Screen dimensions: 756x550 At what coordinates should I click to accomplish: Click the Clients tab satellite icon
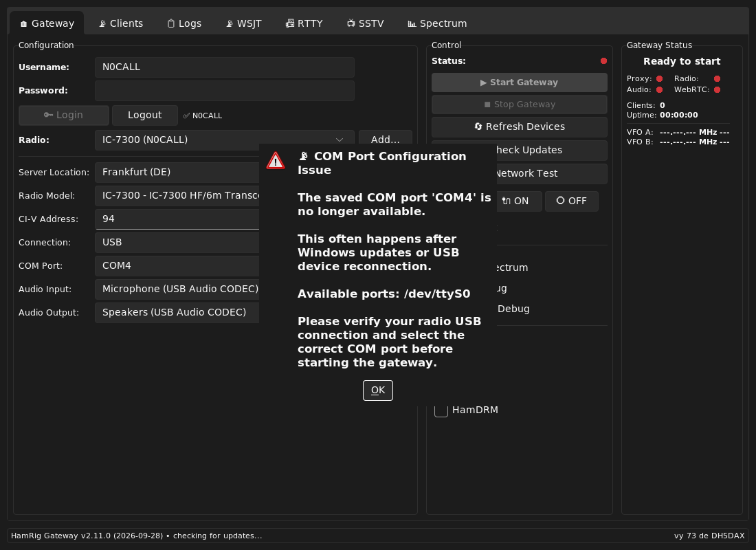[x=102, y=23]
